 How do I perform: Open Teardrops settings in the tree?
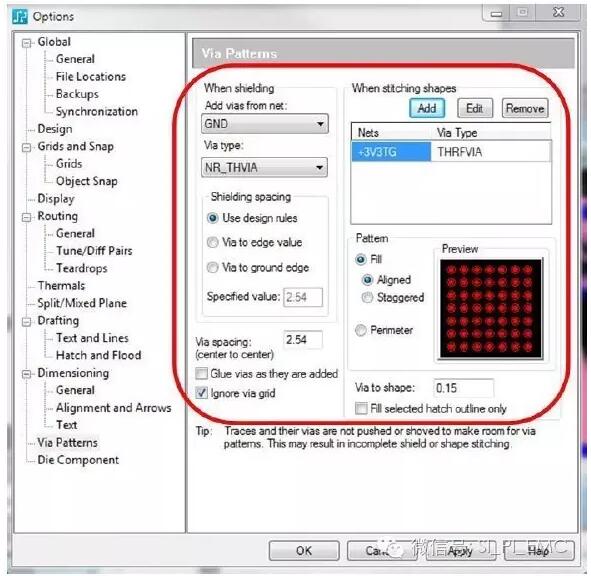click(82, 268)
